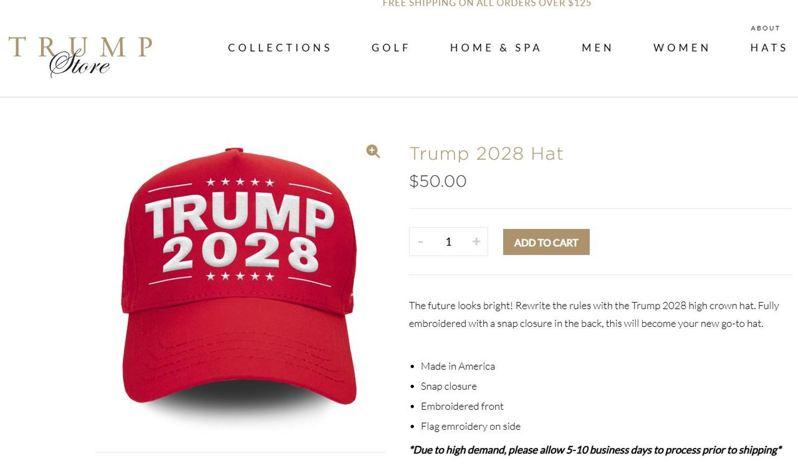Add the Trump 2028 Hat to cart

[546, 242]
